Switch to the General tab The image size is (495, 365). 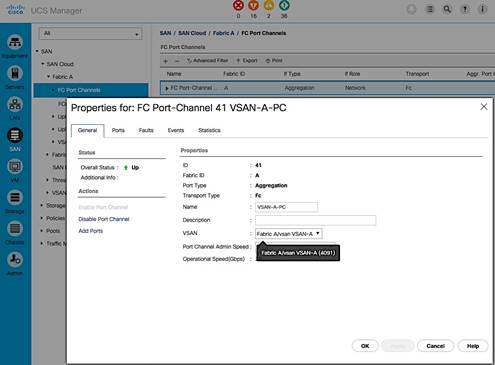(87, 130)
